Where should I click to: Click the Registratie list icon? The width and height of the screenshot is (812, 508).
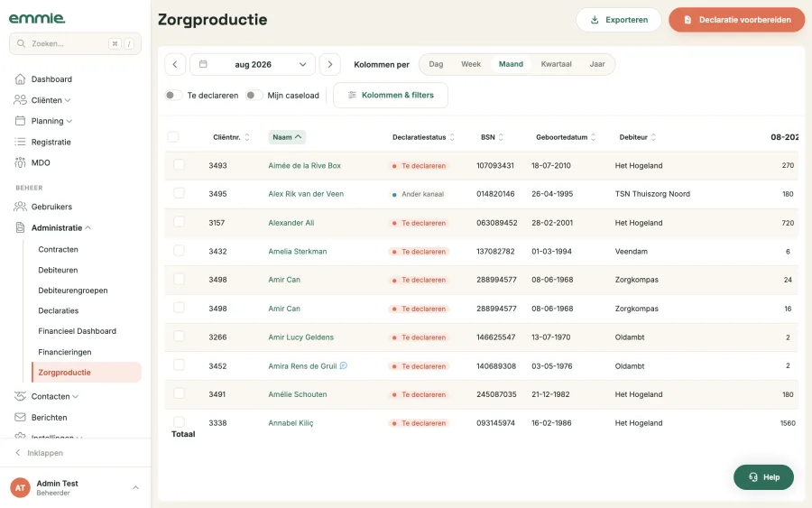20,142
